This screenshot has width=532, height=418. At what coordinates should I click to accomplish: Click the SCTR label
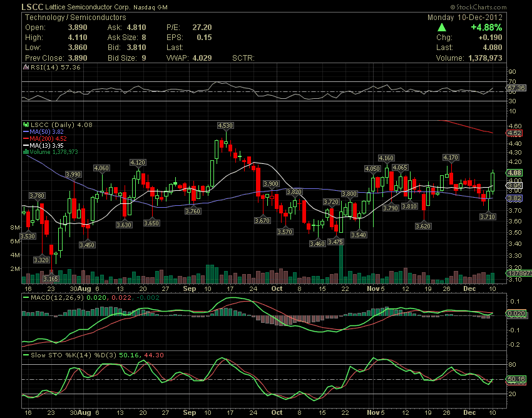point(243,58)
